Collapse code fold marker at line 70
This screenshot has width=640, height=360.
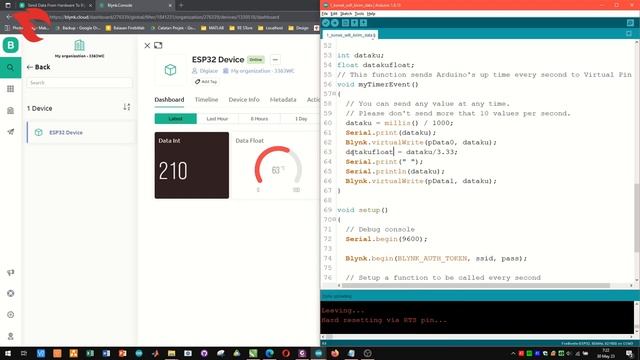pyautogui.click(x=335, y=220)
